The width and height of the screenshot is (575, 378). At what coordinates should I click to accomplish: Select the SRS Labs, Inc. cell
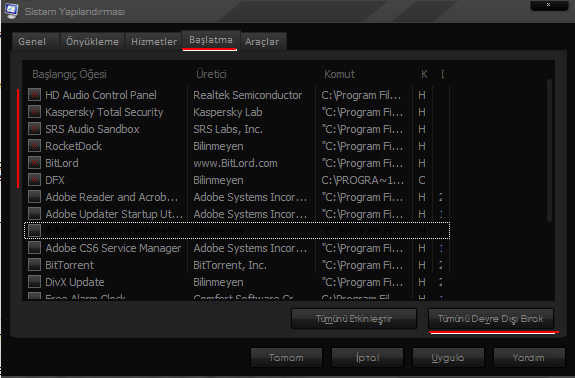click(x=228, y=129)
